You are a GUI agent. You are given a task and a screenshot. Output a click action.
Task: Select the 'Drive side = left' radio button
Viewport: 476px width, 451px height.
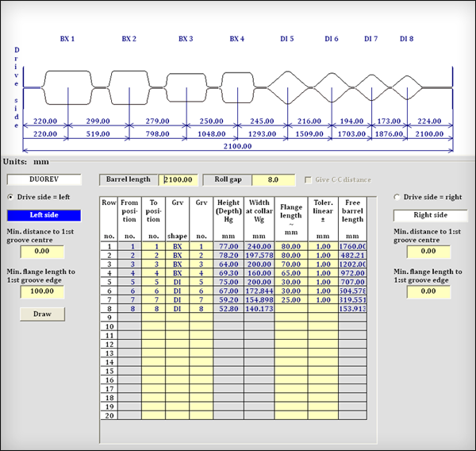(10, 197)
